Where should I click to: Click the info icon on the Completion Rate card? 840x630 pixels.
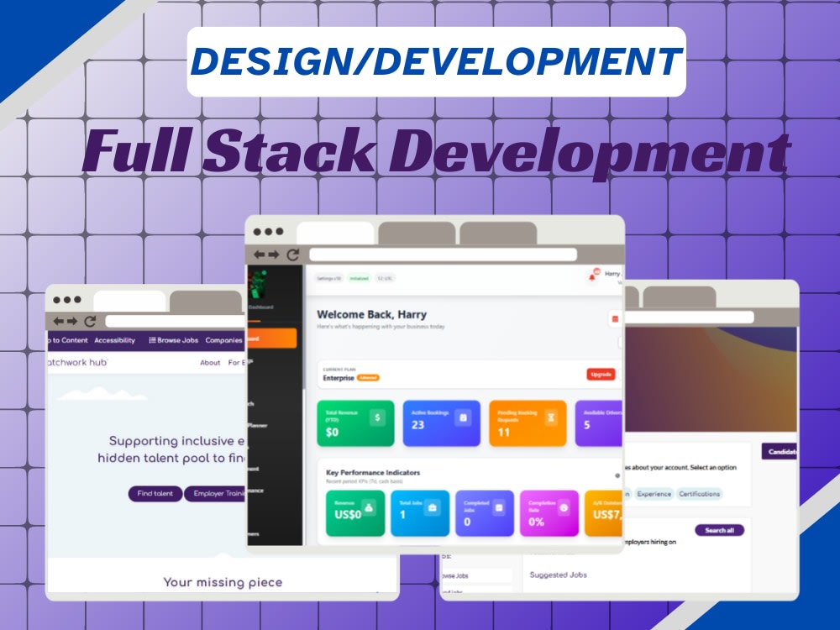pos(564,507)
